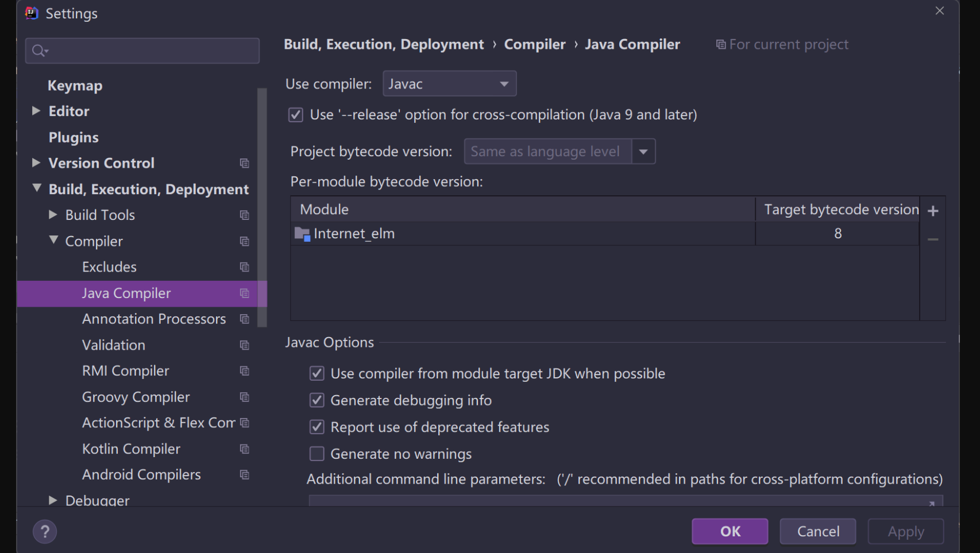Select ActionScript & Flex Compiler entry
The width and height of the screenshot is (980, 553).
(159, 423)
